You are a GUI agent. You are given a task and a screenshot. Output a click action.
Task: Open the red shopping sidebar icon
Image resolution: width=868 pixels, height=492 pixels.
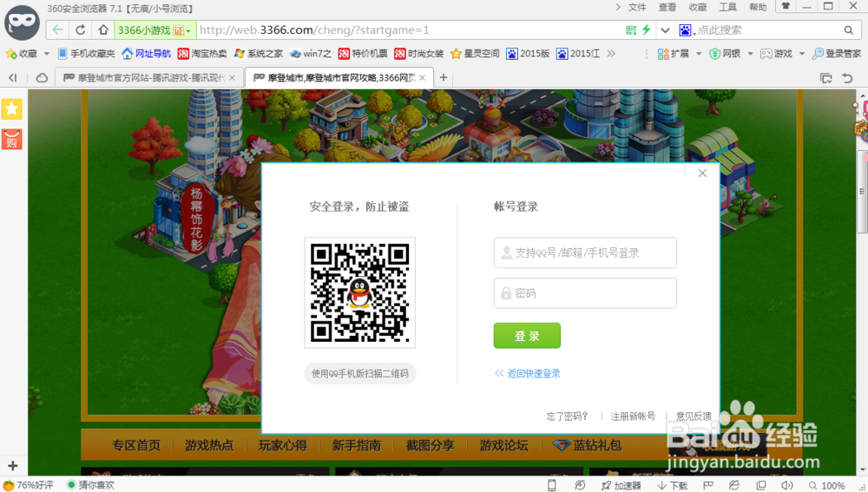coord(11,140)
